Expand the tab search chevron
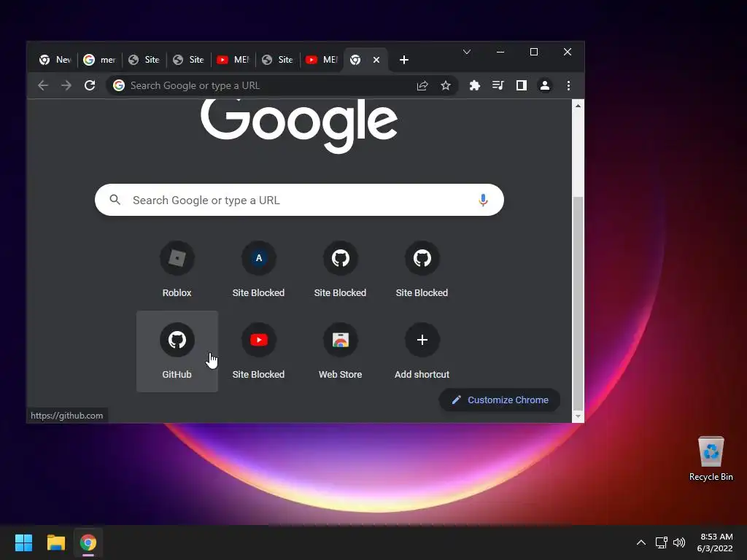The width and height of the screenshot is (747, 560). click(x=467, y=52)
